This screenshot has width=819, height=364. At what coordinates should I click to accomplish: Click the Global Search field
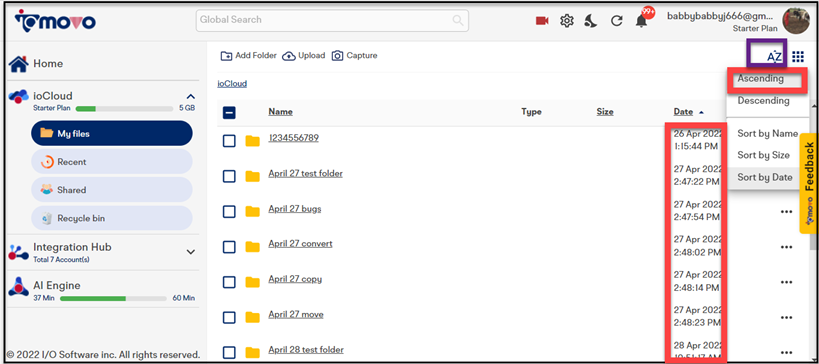tap(332, 20)
